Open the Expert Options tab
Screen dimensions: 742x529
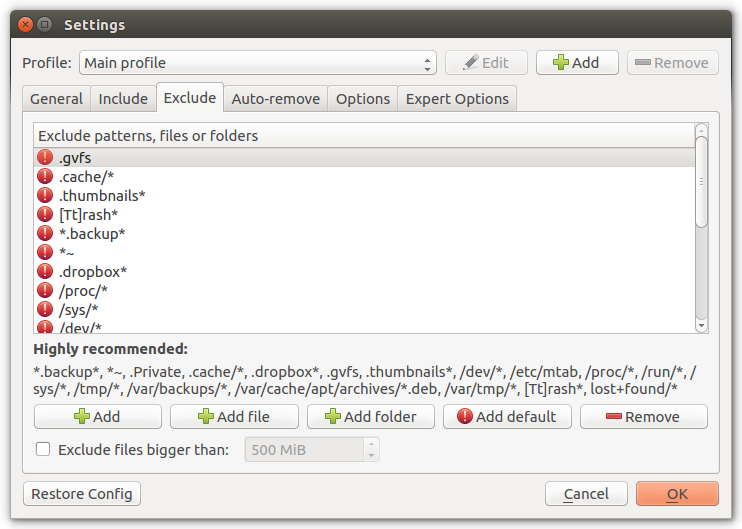pyautogui.click(x=457, y=98)
